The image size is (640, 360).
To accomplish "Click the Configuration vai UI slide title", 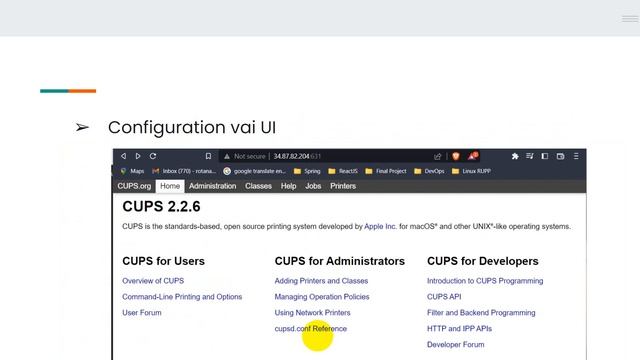I will (x=192, y=127).
